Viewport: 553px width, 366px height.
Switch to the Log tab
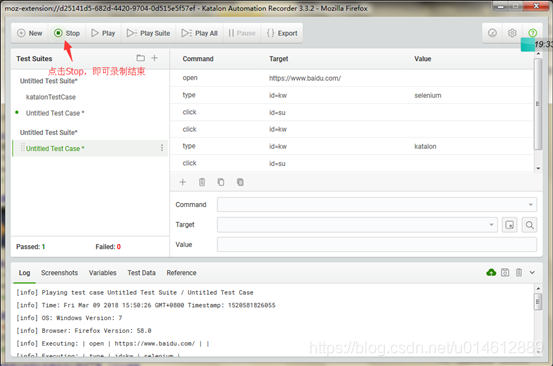pyautogui.click(x=24, y=273)
